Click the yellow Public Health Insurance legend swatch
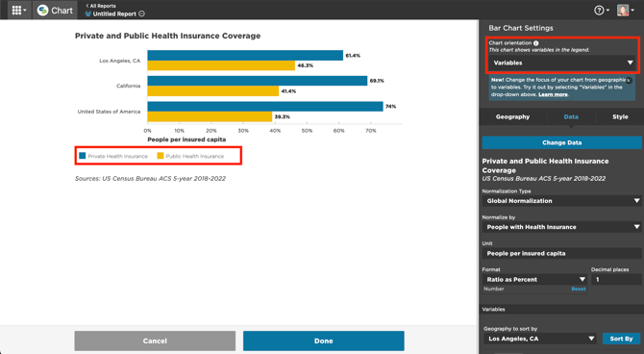Screen dimensions: 644x354 tap(161, 156)
